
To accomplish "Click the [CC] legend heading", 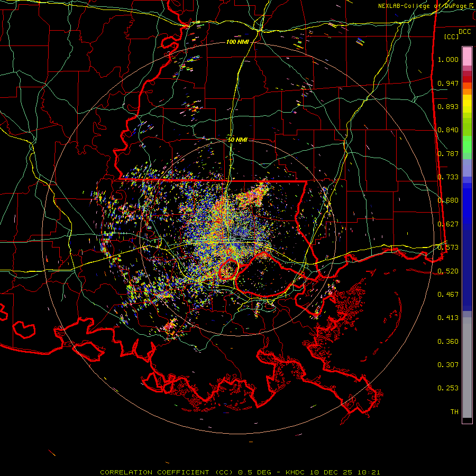I will tap(452, 36).
